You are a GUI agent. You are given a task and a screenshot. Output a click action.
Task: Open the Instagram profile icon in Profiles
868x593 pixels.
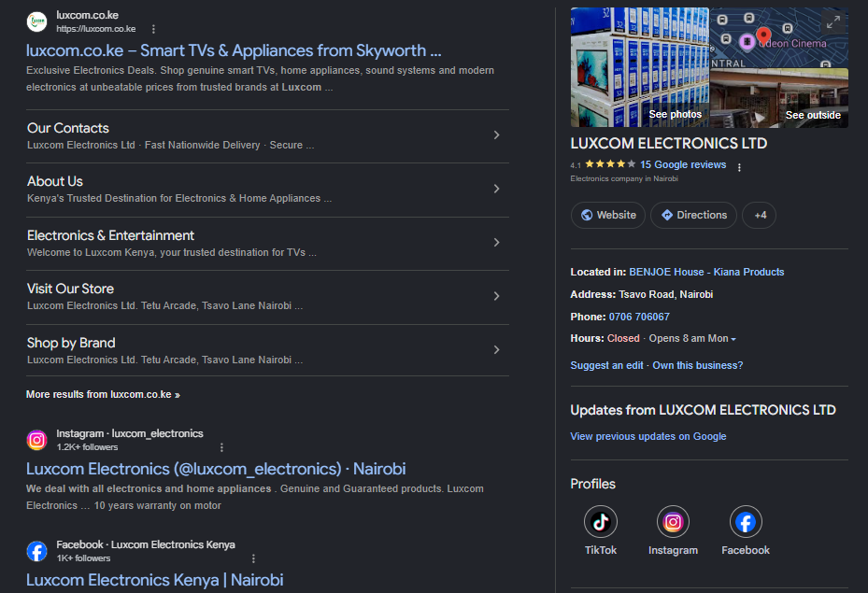(673, 522)
